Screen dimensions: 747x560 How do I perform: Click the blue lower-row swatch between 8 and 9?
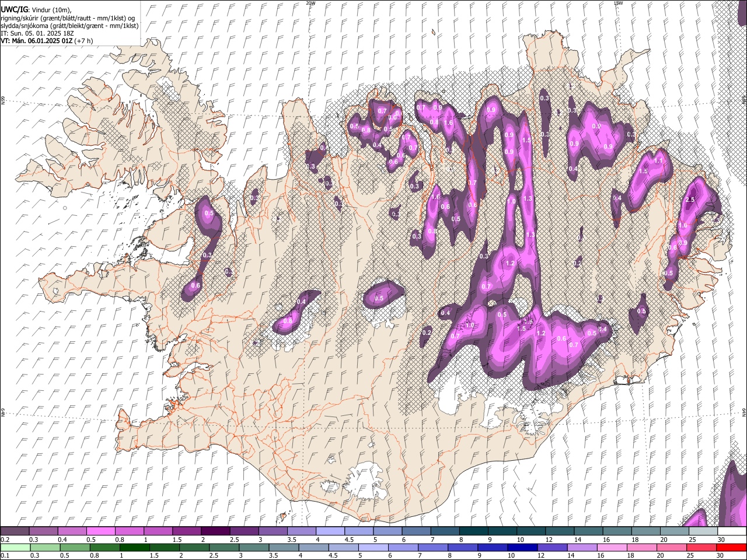pos(463,547)
